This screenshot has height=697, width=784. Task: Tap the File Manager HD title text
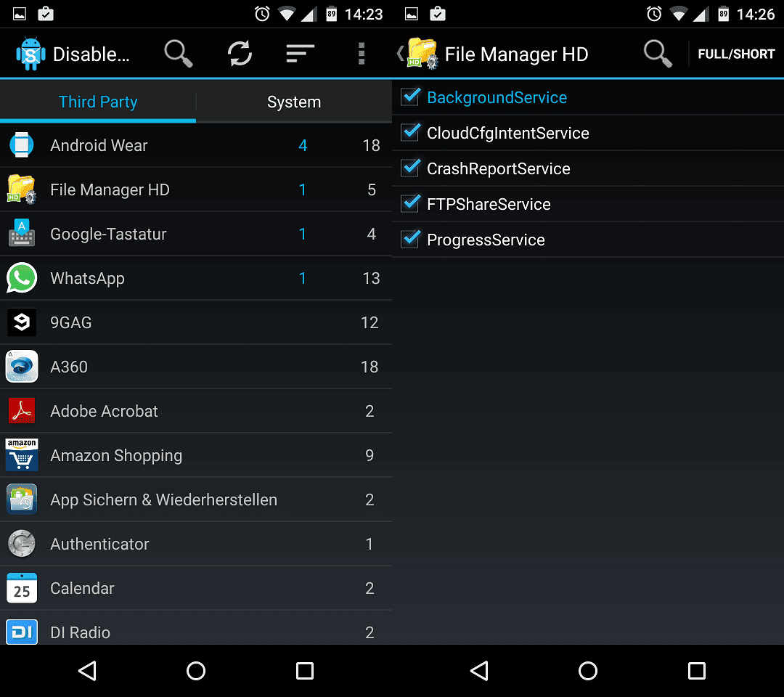click(x=516, y=54)
